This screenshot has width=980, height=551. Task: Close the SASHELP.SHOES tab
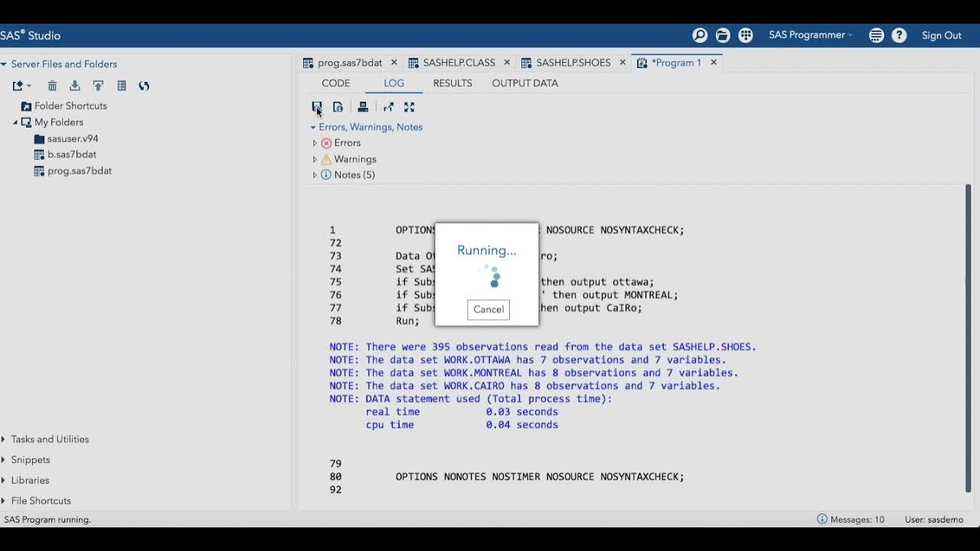point(622,63)
